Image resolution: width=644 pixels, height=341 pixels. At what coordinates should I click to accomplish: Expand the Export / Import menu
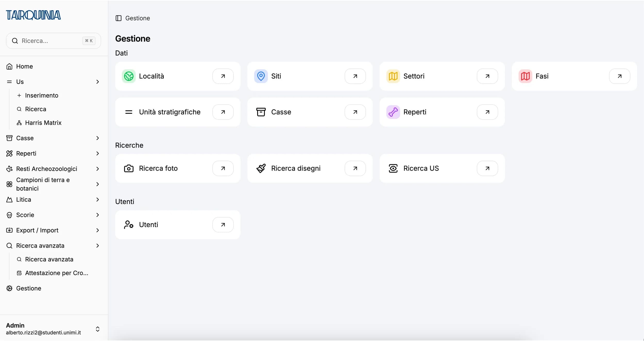click(x=97, y=230)
